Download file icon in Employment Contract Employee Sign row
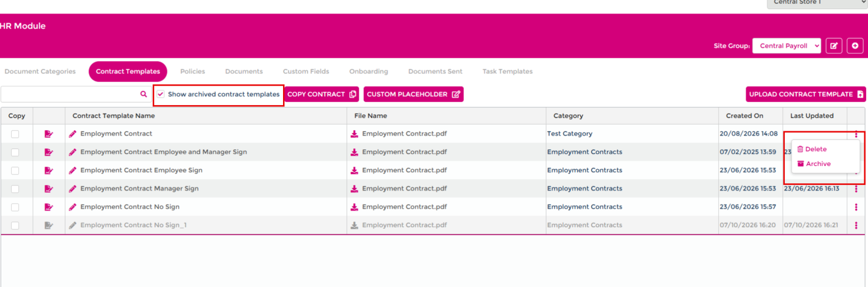The width and height of the screenshot is (868, 287). (x=355, y=170)
